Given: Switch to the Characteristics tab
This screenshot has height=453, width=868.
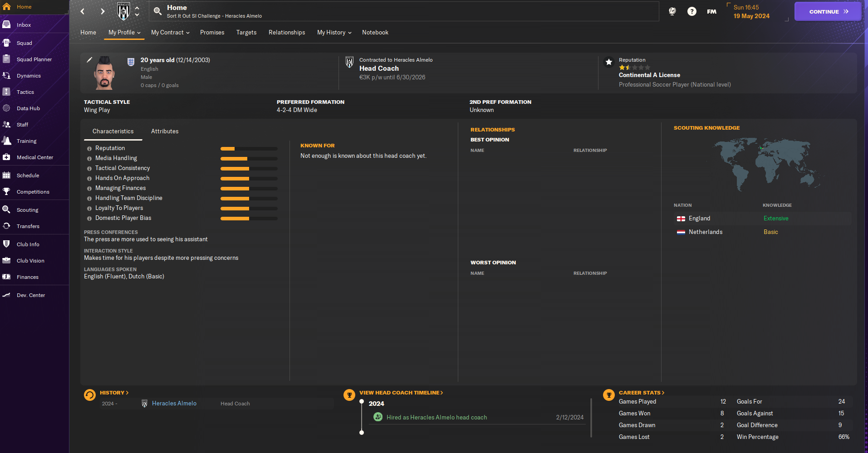Looking at the screenshot, I should (113, 132).
